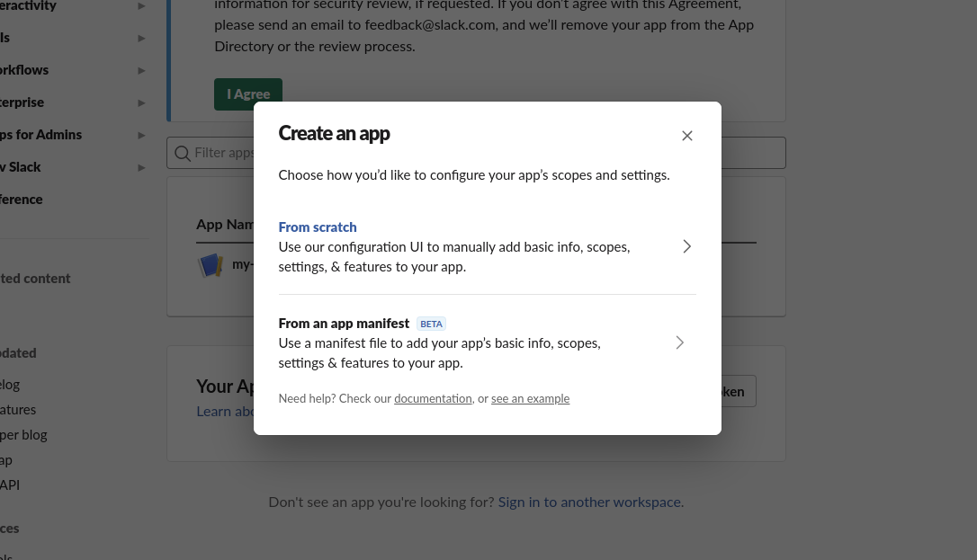Image resolution: width=977 pixels, height=560 pixels.
Task: Choose the From scratch option
Action: click(488, 246)
